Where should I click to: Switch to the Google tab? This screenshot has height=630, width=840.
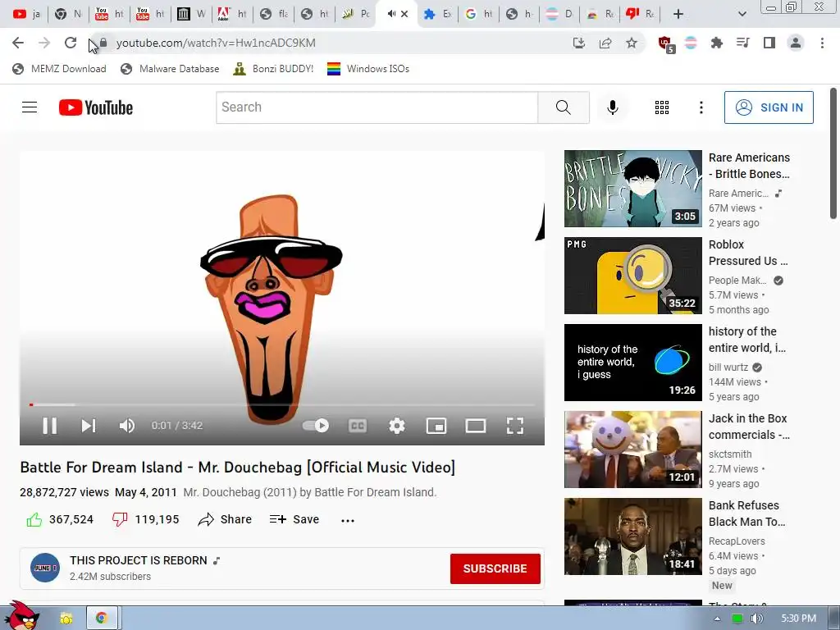click(x=478, y=14)
